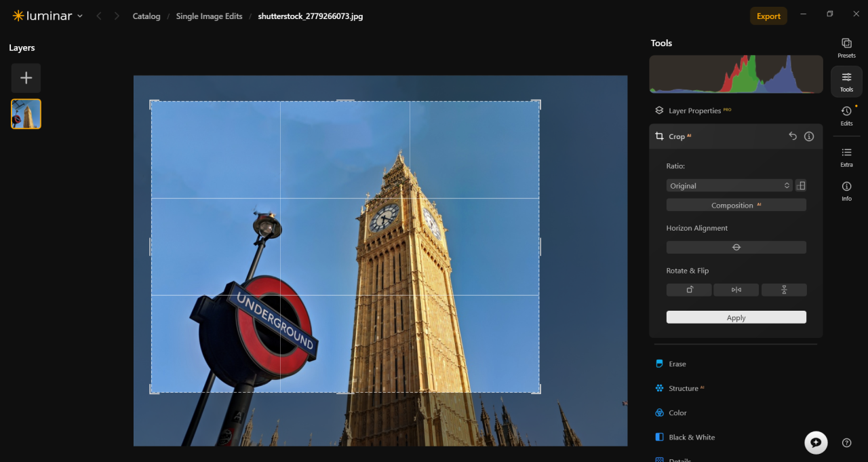Open the Catalog breadcrumb
The width and height of the screenshot is (868, 462).
(x=146, y=16)
